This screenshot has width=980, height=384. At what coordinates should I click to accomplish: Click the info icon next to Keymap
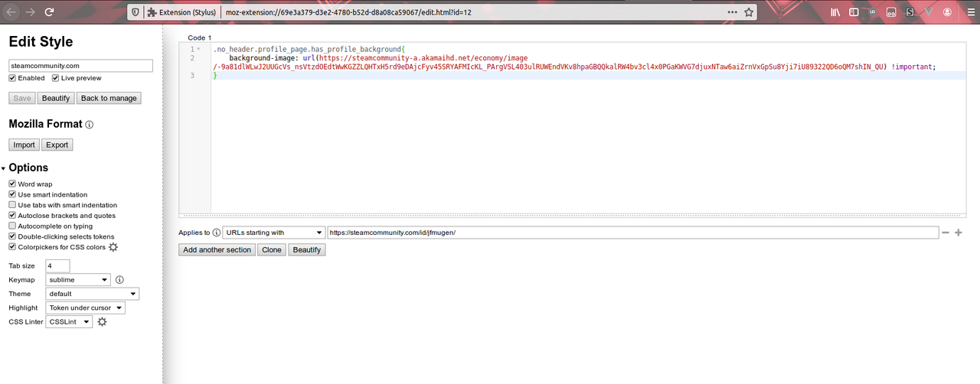119,280
